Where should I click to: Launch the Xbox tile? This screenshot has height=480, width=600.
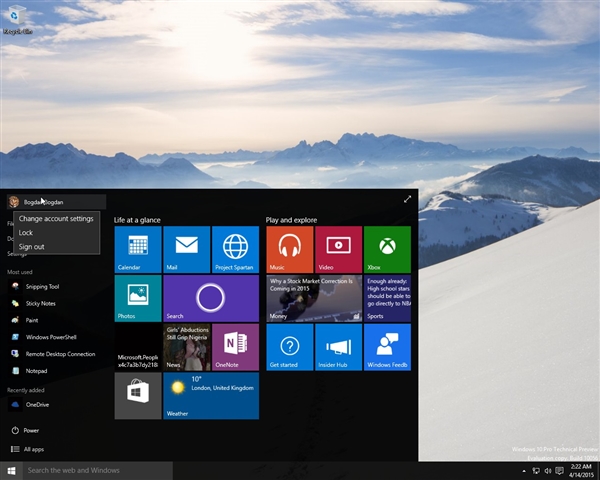pos(387,249)
